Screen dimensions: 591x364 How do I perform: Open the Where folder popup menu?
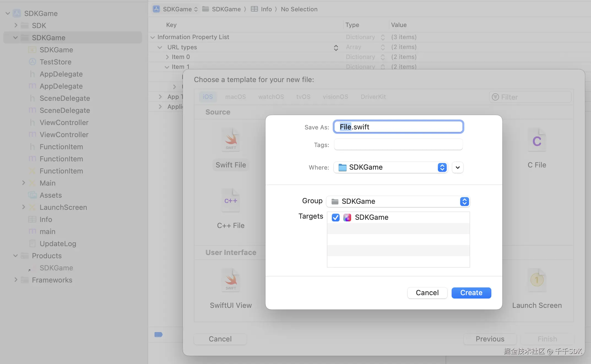coord(391,167)
